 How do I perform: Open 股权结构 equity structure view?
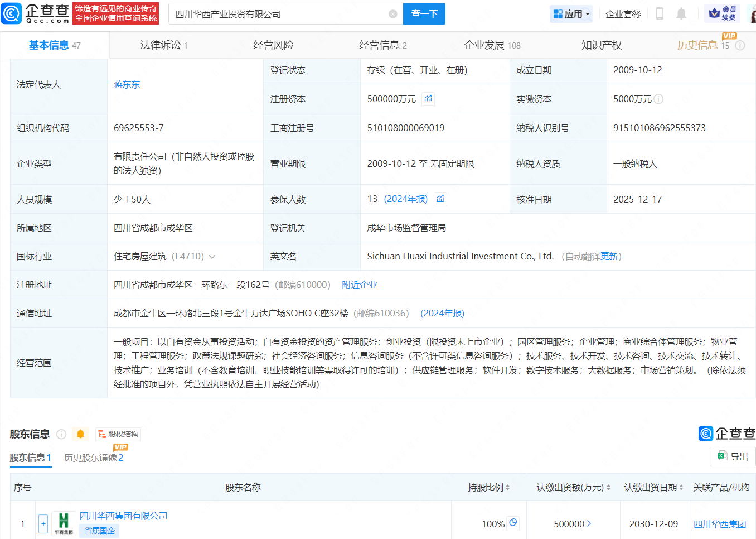click(118, 434)
